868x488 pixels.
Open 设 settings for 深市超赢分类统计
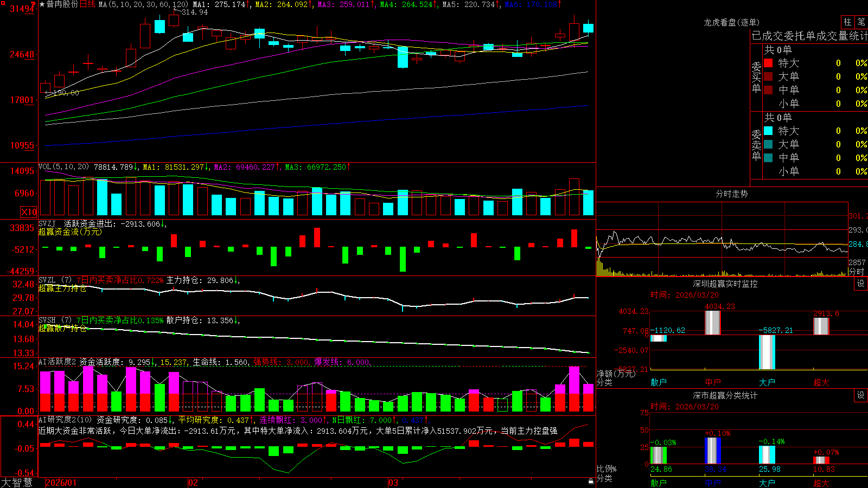point(861,395)
